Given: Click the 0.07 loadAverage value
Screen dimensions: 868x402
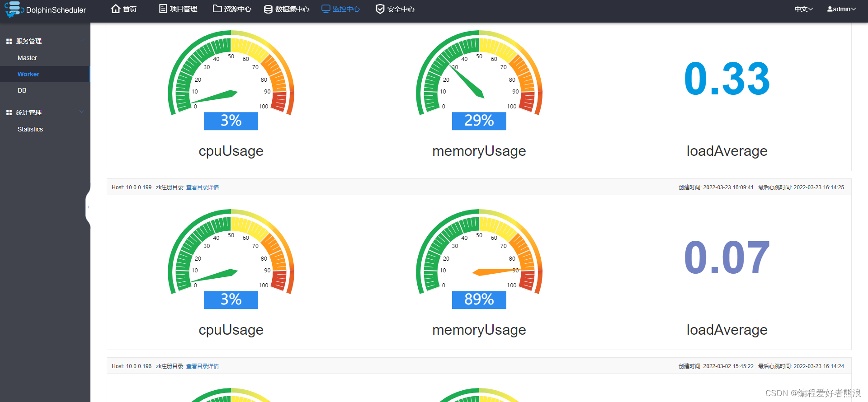Looking at the screenshot, I should [x=727, y=258].
